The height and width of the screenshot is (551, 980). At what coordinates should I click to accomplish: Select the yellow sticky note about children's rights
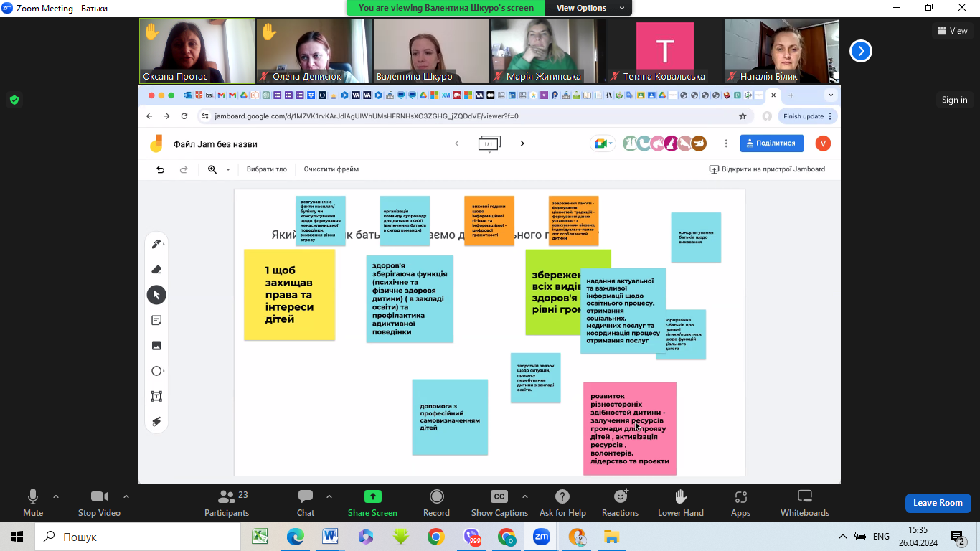tap(289, 295)
